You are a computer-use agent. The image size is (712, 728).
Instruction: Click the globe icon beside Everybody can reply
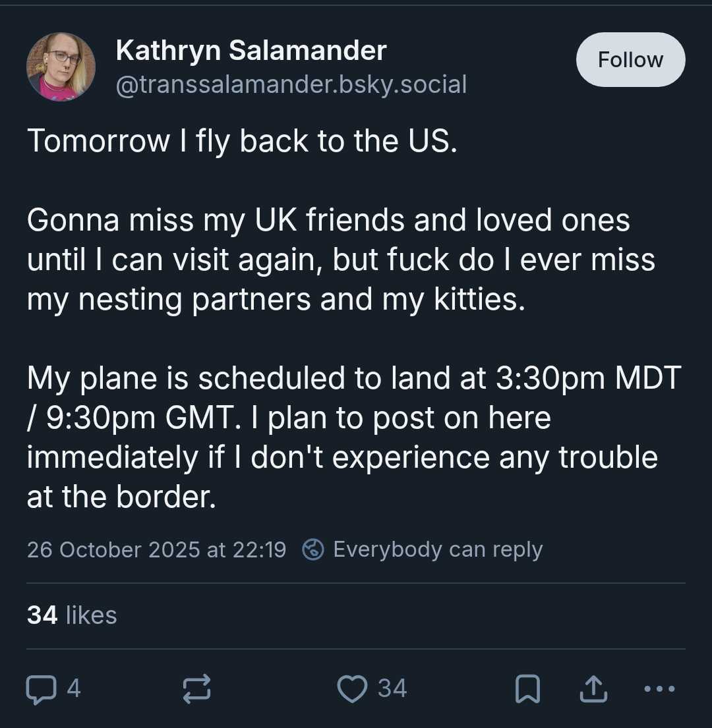tap(313, 549)
